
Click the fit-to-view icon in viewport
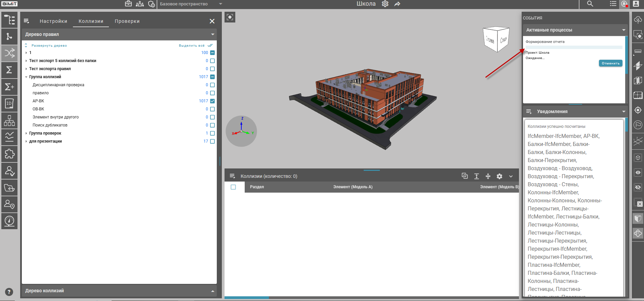point(230,17)
